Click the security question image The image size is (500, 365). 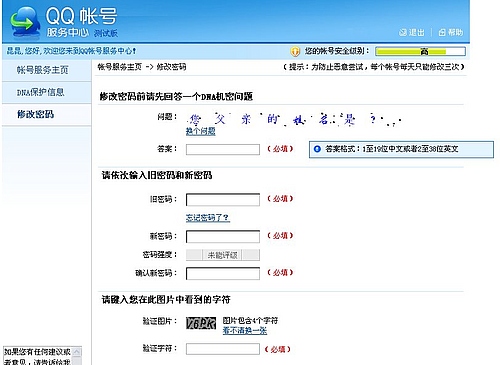coord(294,119)
